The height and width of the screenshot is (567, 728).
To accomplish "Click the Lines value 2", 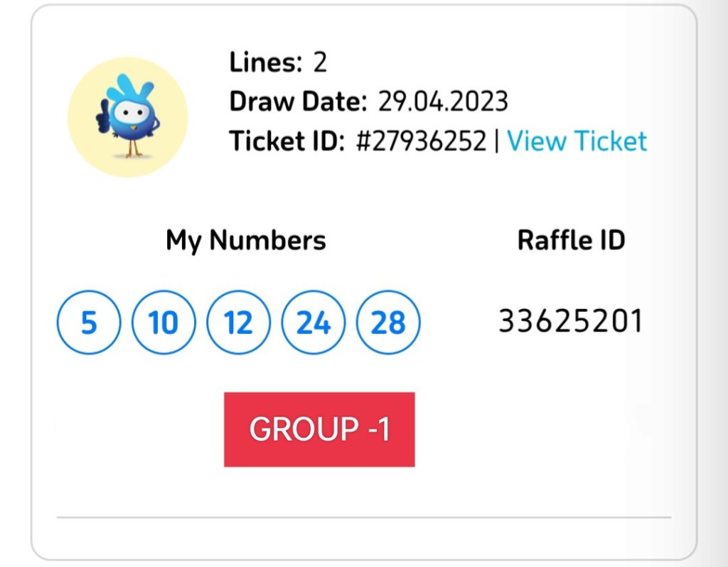I will [x=320, y=63].
